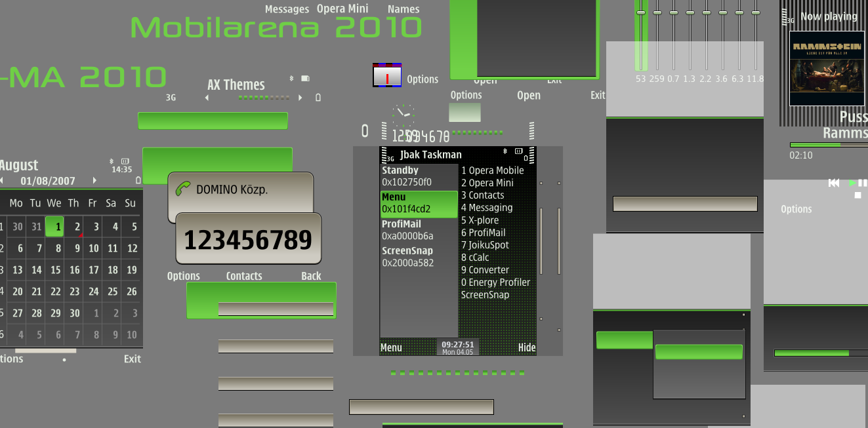
Task: Click the Jbak Taskman inner scrollbar
Action: coord(541,241)
